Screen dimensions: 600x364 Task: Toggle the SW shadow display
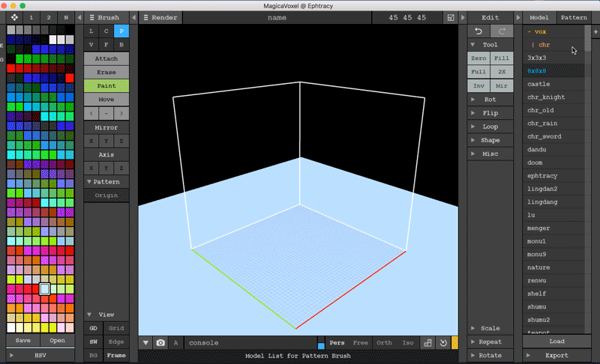[93, 342]
